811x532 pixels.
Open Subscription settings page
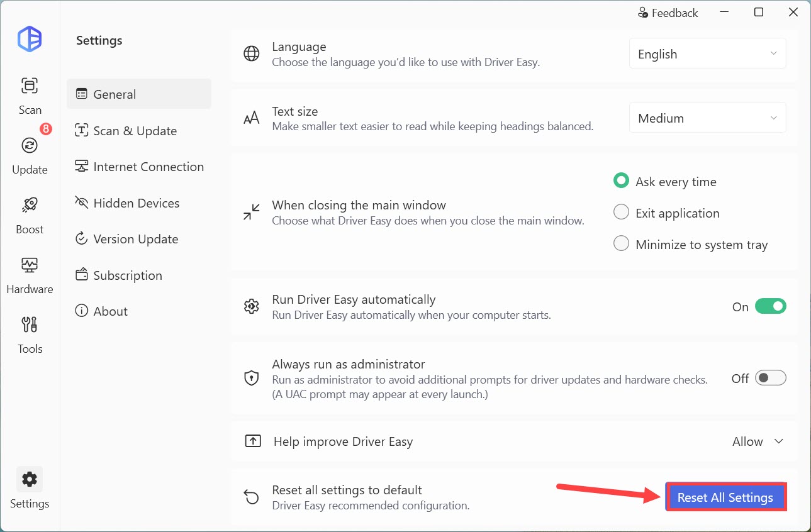coord(139,275)
